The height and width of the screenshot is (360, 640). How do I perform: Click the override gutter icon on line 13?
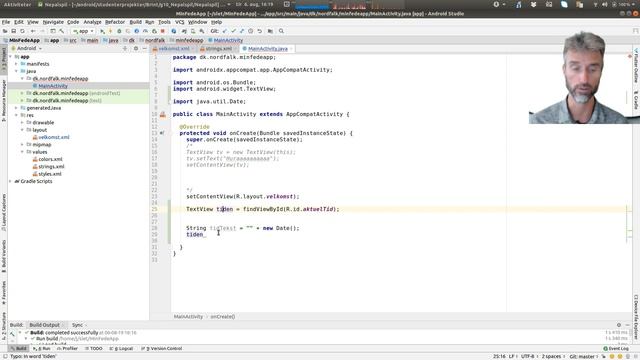pyautogui.click(x=162, y=133)
